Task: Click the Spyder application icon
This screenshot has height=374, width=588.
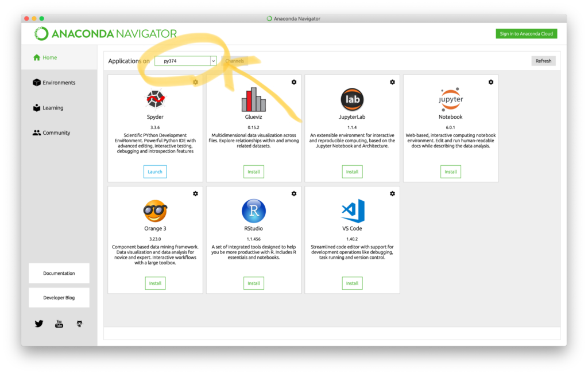Action: tap(155, 100)
